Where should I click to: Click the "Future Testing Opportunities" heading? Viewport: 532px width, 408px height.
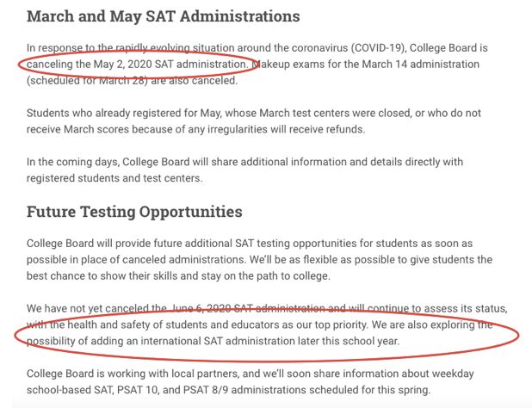[x=134, y=212]
